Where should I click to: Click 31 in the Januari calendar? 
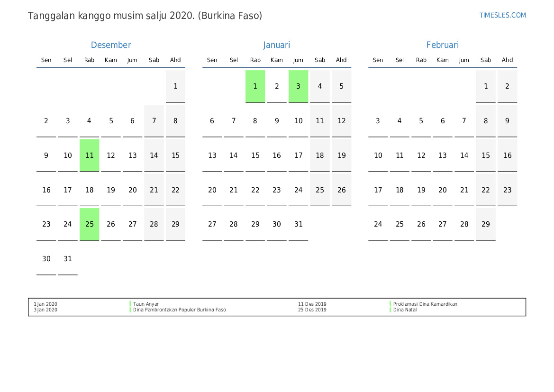point(298,224)
